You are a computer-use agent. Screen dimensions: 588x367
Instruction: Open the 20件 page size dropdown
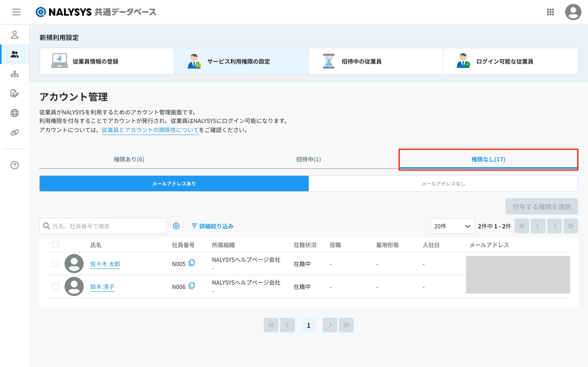click(452, 226)
